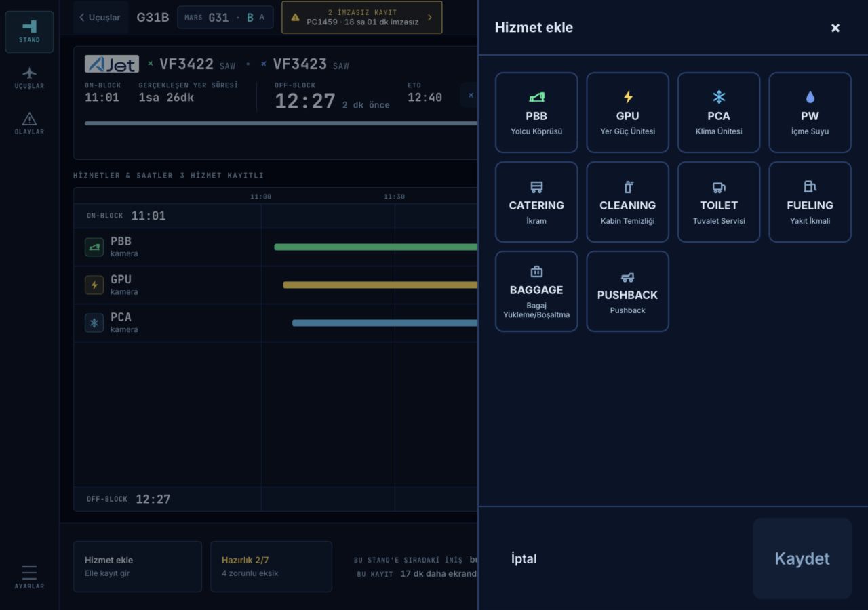Viewport: 868px width, 610px height.
Task: Click the ETD value 12:40
Action: tap(425, 98)
